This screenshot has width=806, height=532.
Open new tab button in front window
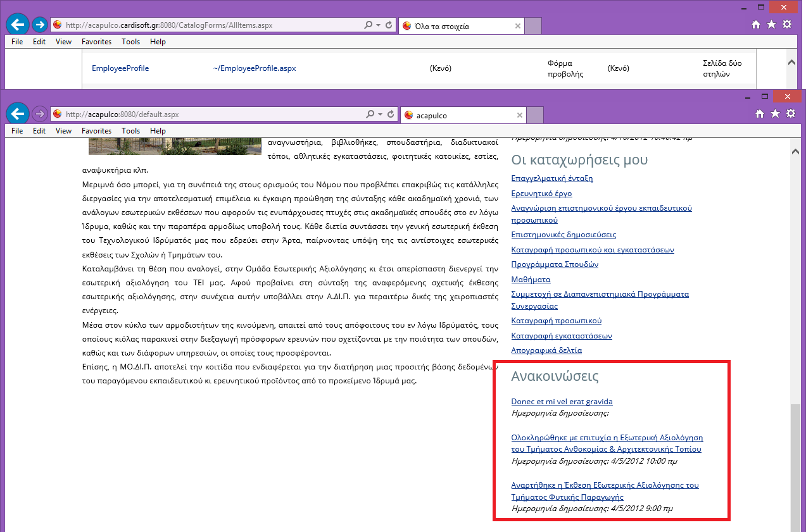(535, 115)
